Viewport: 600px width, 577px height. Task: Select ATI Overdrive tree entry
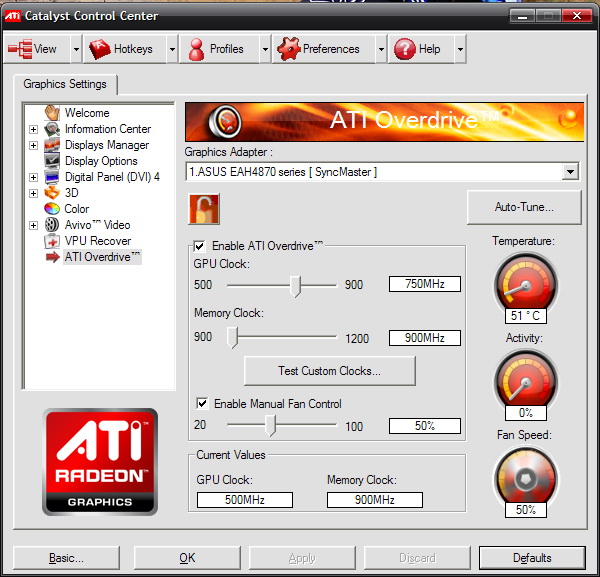pos(102,257)
